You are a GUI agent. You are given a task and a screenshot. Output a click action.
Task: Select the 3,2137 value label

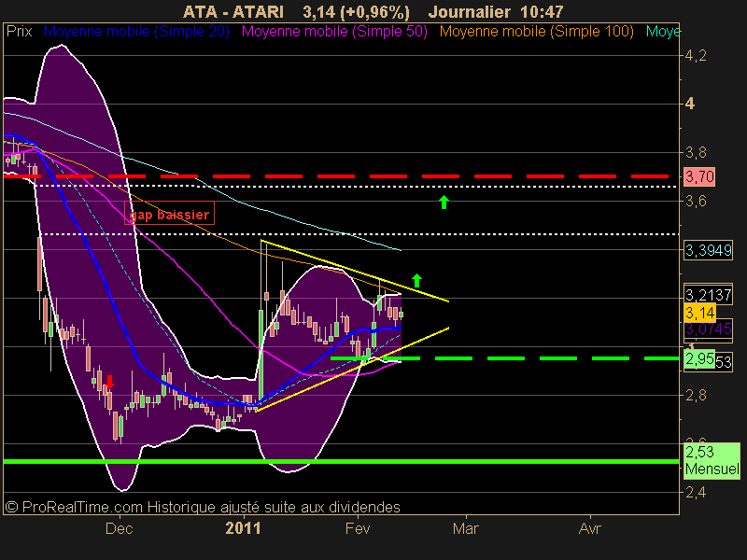pos(709,295)
